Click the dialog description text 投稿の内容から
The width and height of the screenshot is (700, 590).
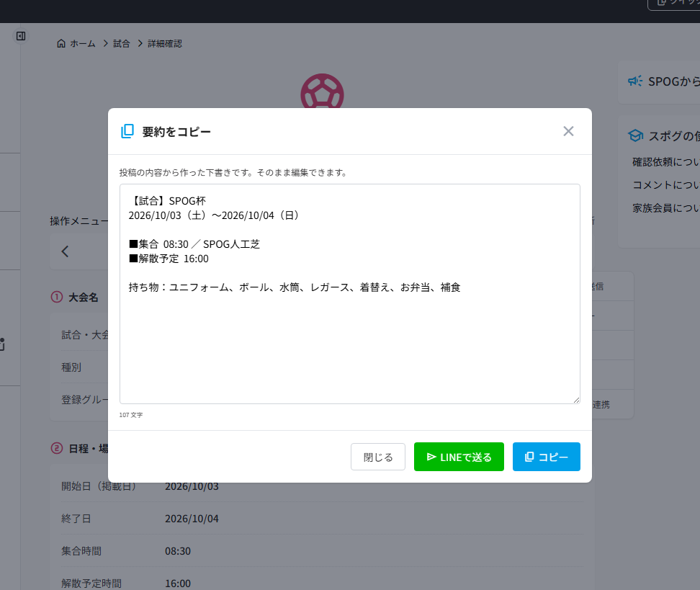point(233,172)
